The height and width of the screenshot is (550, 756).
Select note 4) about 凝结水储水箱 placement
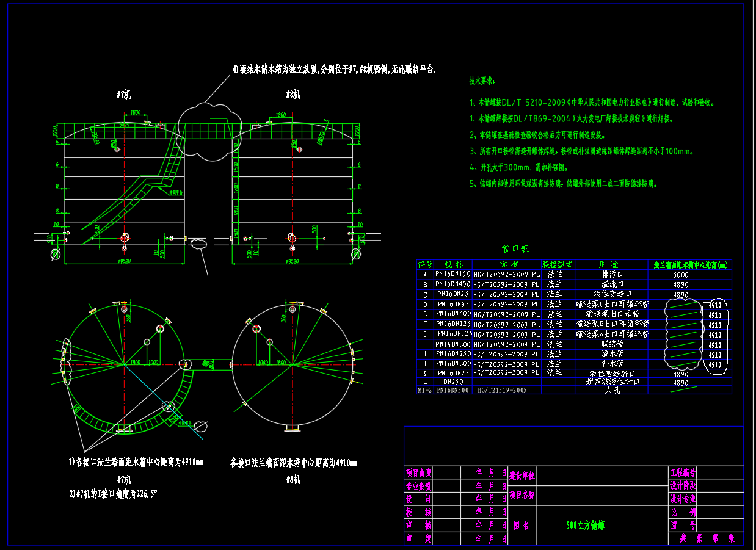point(333,70)
